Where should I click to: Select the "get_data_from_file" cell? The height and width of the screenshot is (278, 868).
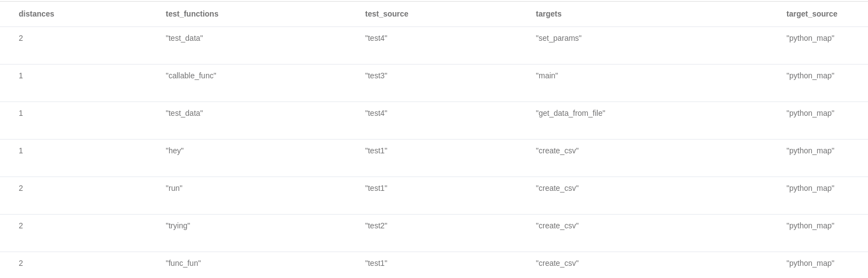point(570,113)
